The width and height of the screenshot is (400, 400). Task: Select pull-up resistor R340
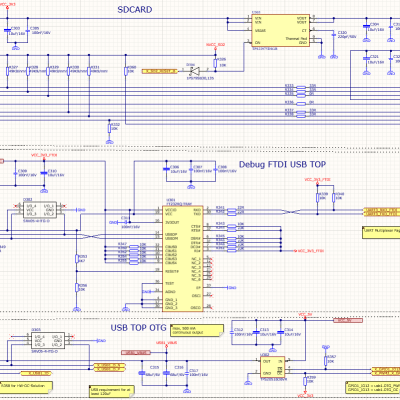click(x=334, y=197)
